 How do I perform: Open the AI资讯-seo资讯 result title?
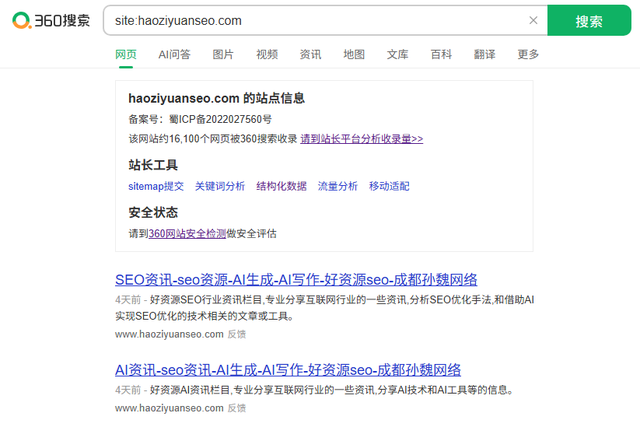(x=288, y=370)
